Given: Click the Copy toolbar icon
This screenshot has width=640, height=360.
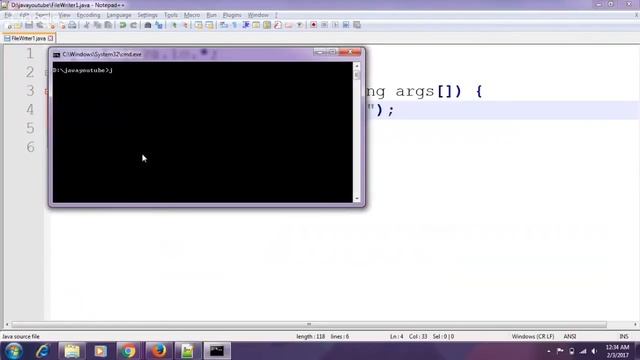Looking at the screenshot, I should tap(97, 25).
